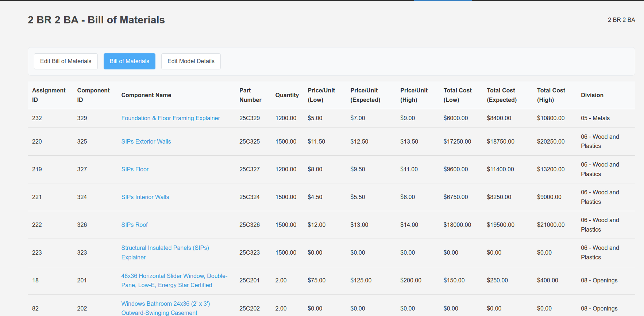This screenshot has height=316, width=644.
Task: Open the SIPs Roof component link
Action: coord(135,225)
